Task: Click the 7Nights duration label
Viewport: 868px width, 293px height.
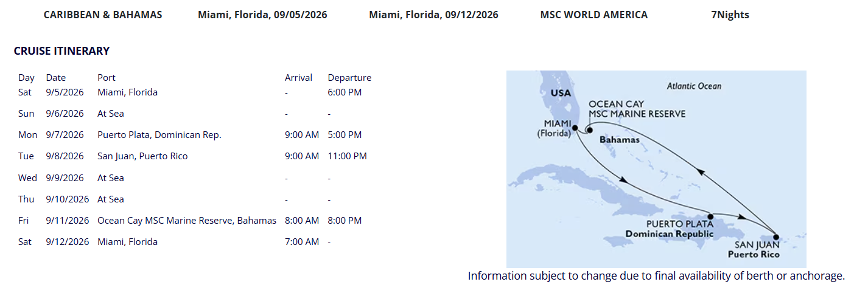Action: (730, 15)
